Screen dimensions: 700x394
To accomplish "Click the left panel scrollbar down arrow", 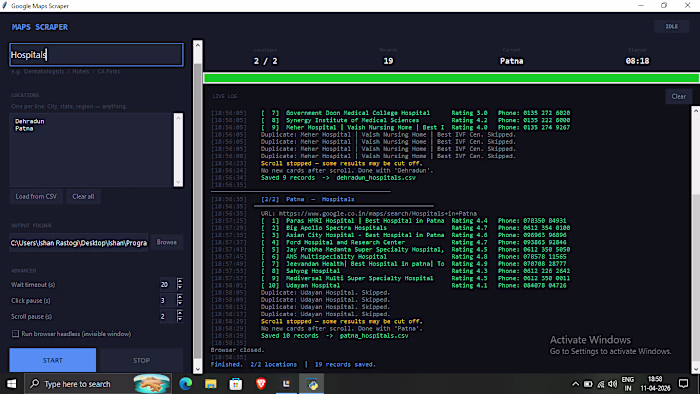I will (x=198, y=369).
